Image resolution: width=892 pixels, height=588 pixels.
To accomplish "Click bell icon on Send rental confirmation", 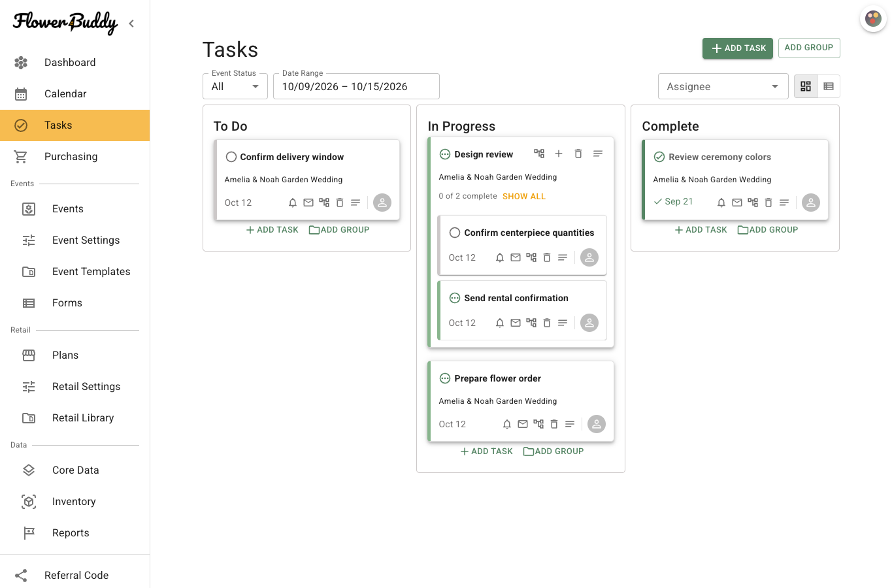I will coord(500,323).
